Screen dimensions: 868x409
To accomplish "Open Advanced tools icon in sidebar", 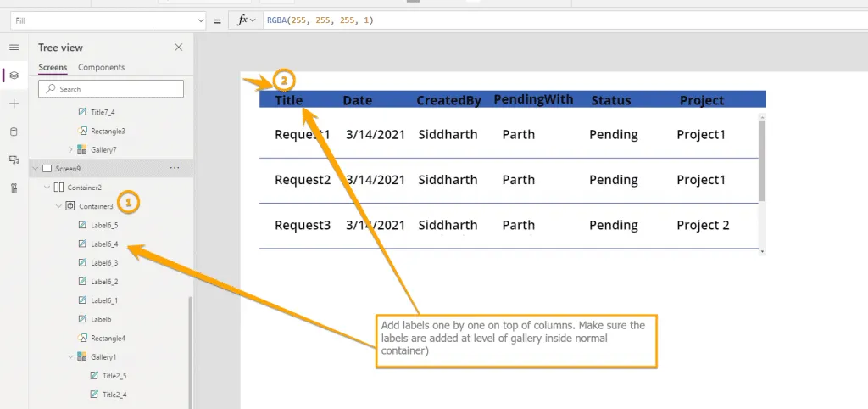I will point(14,188).
